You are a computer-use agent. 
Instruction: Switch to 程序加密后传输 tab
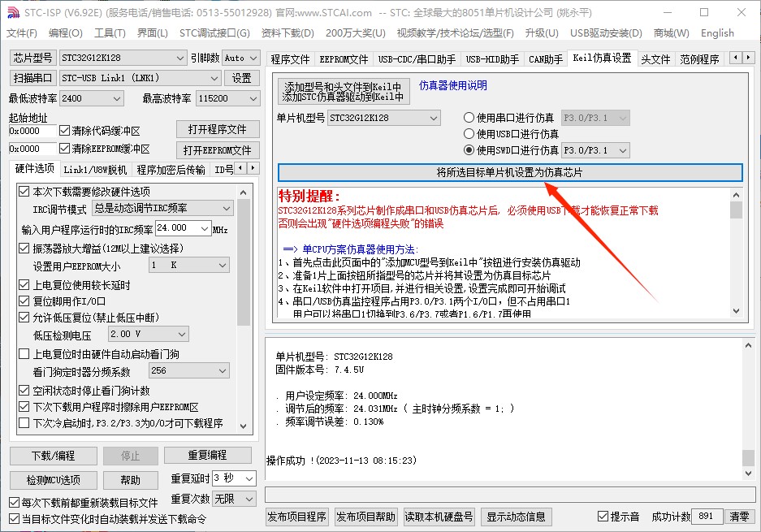click(x=171, y=170)
